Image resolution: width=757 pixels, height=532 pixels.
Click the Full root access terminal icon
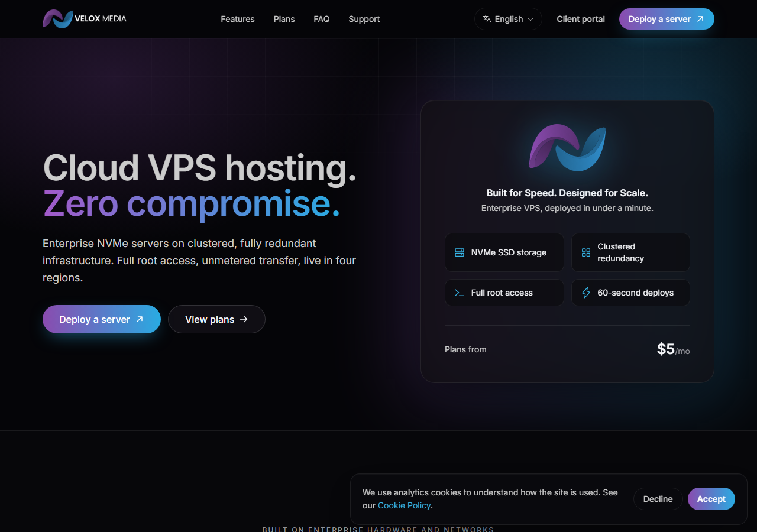click(x=460, y=293)
